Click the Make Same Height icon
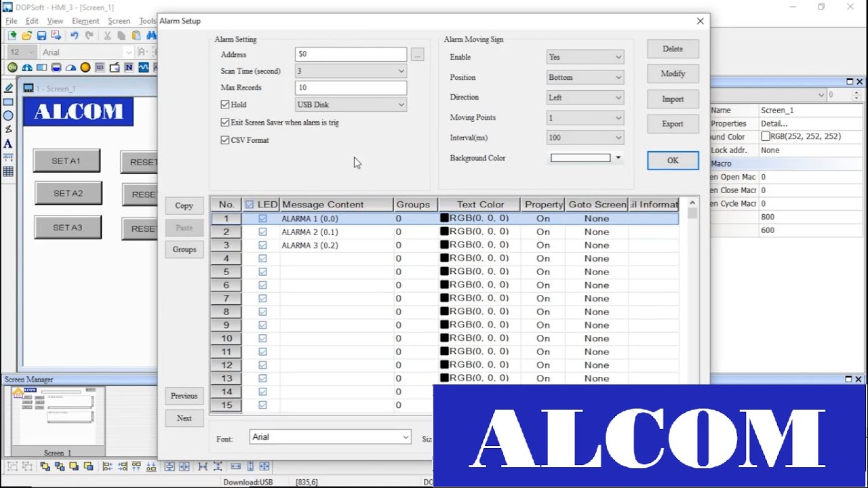 [x=250, y=466]
